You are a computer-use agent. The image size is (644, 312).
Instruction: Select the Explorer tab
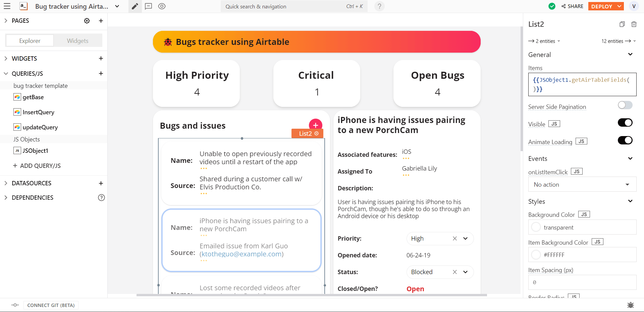click(x=30, y=41)
